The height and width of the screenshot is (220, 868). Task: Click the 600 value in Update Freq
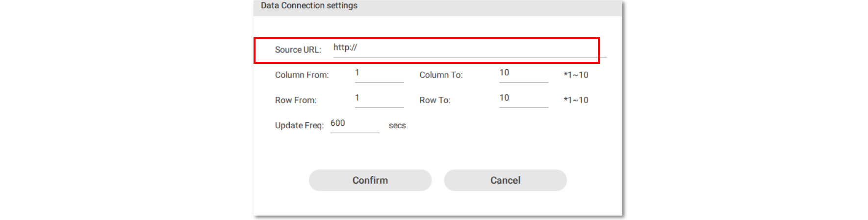(338, 123)
